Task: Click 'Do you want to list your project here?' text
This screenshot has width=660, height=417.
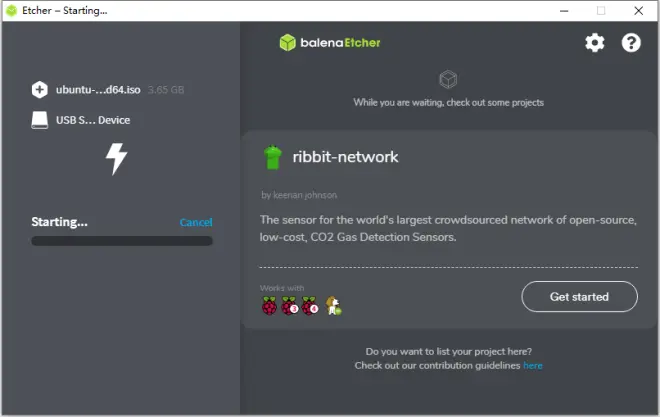Action: [x=448, y=351]
